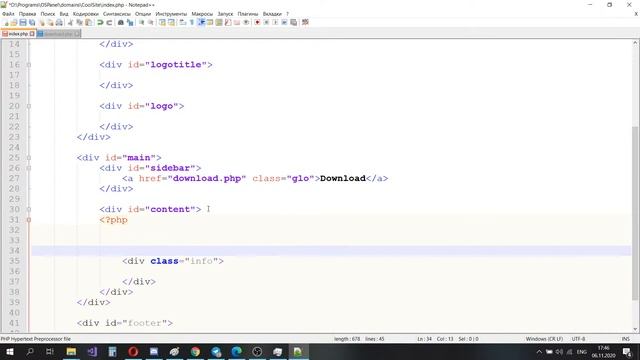
Task: Click the last toolbar icon after save macro
Action: click(x=305, y=22)
